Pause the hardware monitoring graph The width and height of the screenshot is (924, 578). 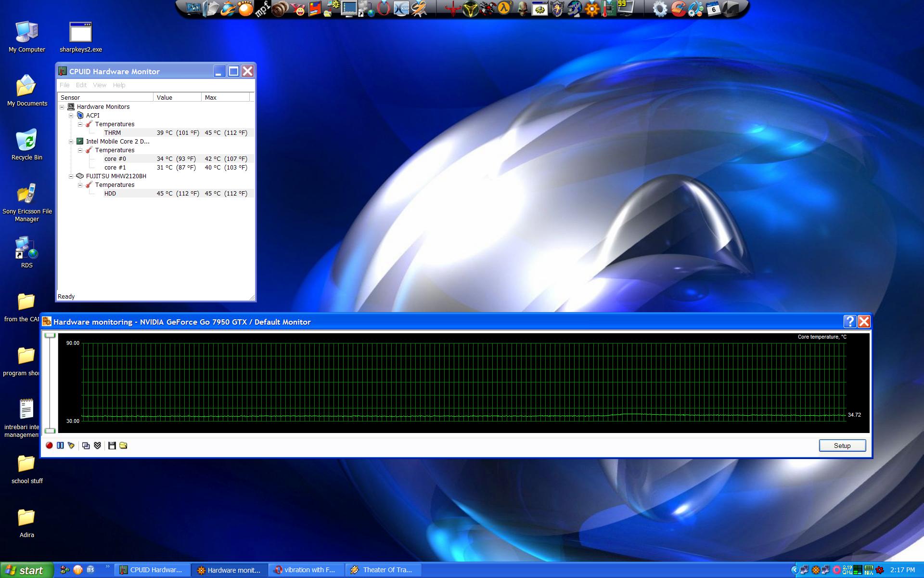60,446
